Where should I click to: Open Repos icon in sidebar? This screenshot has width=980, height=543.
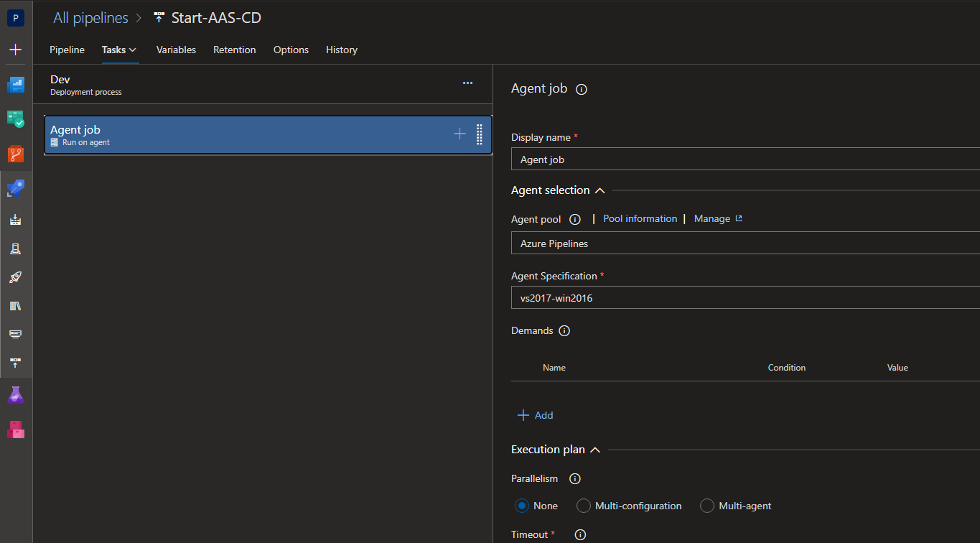pos(16,154)
